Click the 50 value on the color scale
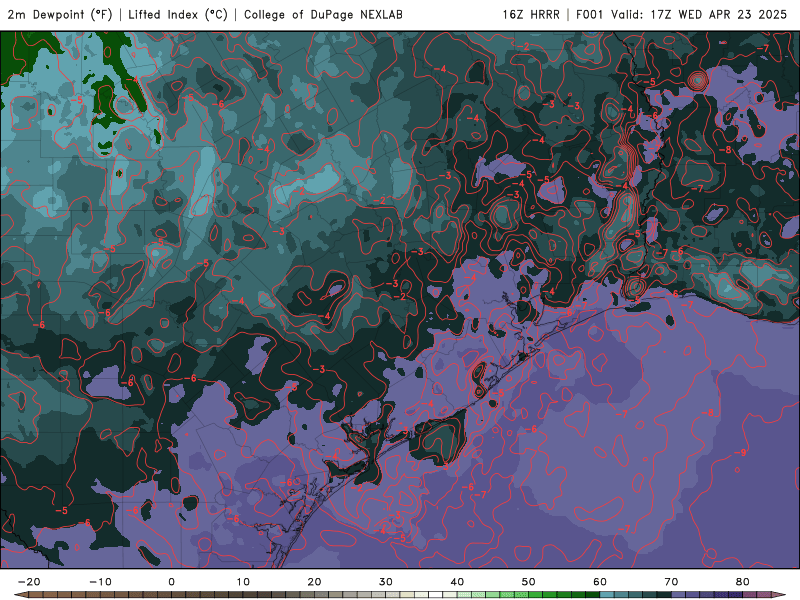This screenshot has height=600, width=800. tap(529, 582)
